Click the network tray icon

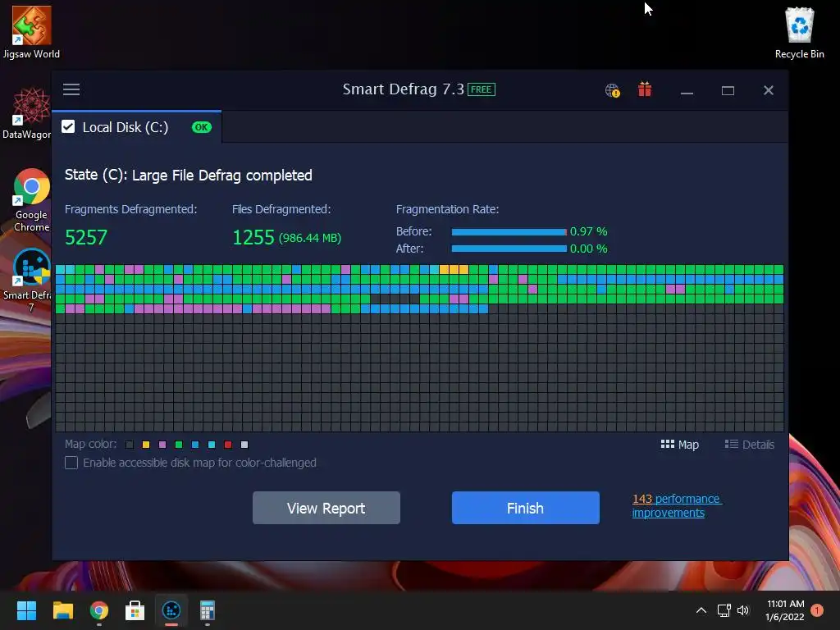pyautogui.click(x=724, y=610)
